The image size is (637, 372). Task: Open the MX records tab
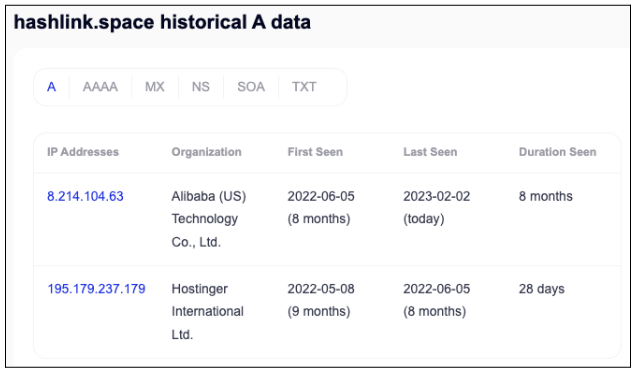point(155,87)
